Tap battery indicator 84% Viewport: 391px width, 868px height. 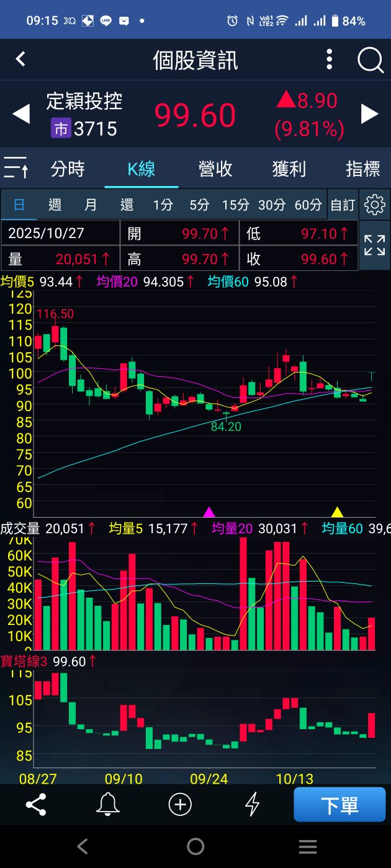[x=348, y=20]
